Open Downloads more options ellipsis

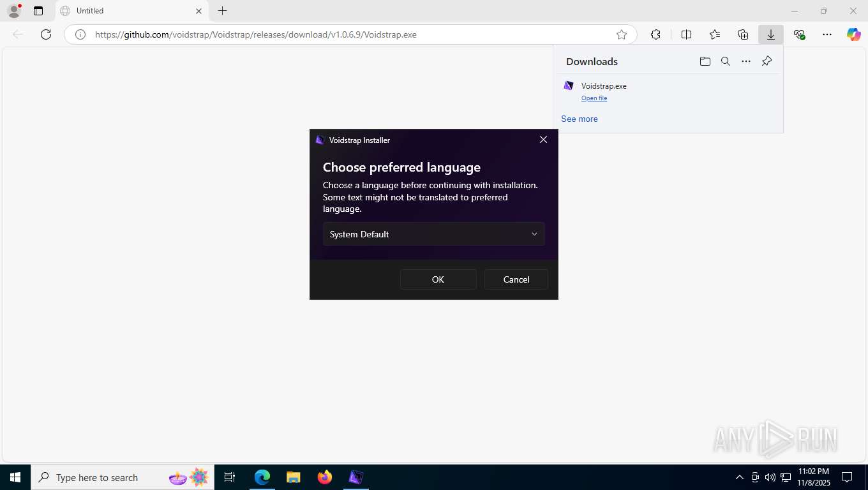(746, 61)
